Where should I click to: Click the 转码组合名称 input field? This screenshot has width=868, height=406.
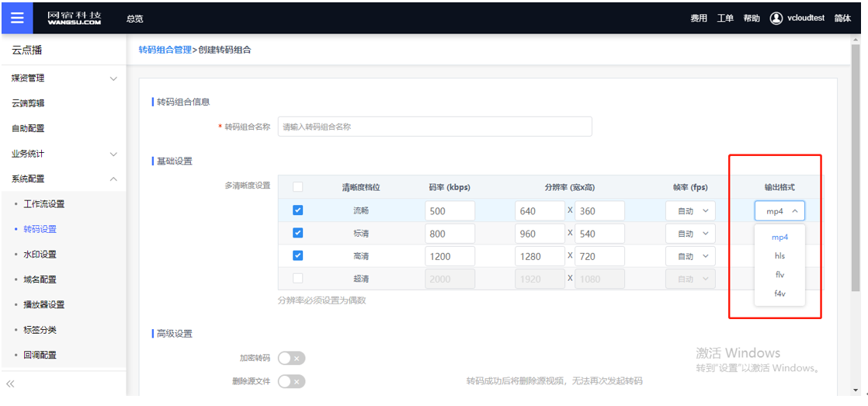coord(435,126)
